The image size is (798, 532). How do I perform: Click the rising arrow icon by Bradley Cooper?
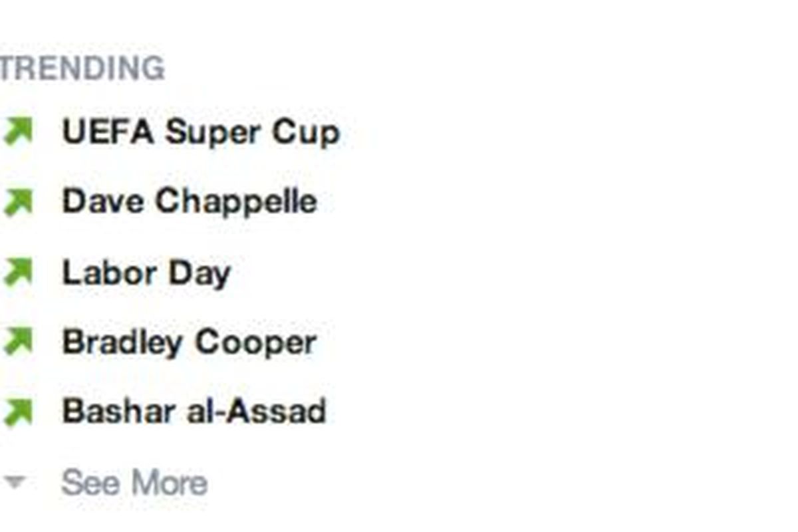[x=17, y=342]
